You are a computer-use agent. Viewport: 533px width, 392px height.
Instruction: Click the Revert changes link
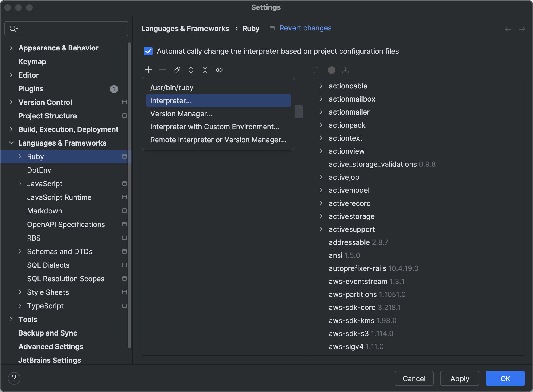click(x=305, y=28)
